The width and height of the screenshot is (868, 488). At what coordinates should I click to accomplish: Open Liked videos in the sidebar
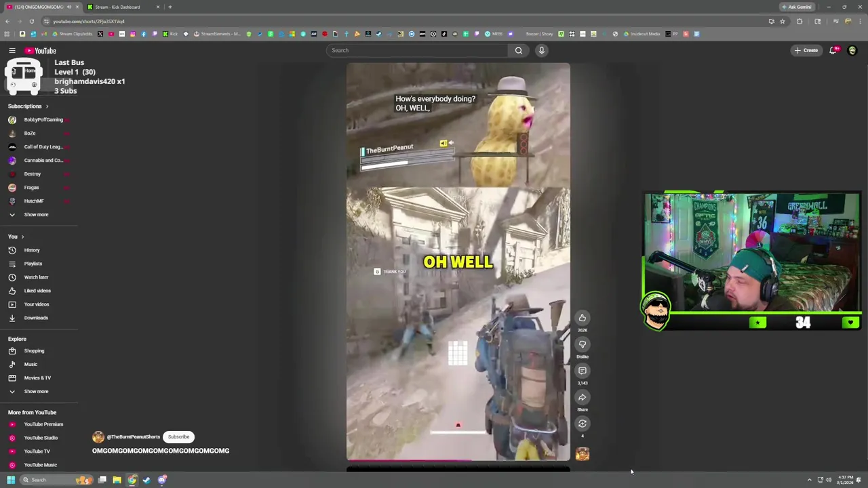[x=37, y=291]
